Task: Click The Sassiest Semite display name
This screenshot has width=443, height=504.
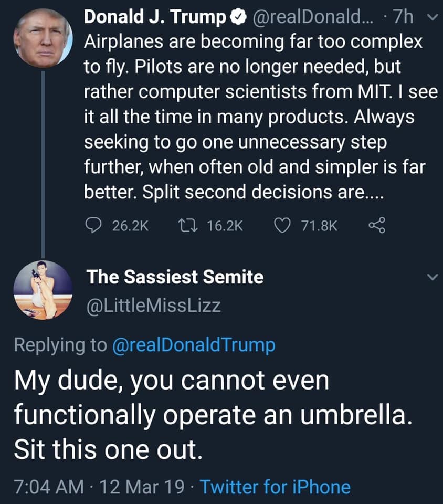Action: point(175,277)
